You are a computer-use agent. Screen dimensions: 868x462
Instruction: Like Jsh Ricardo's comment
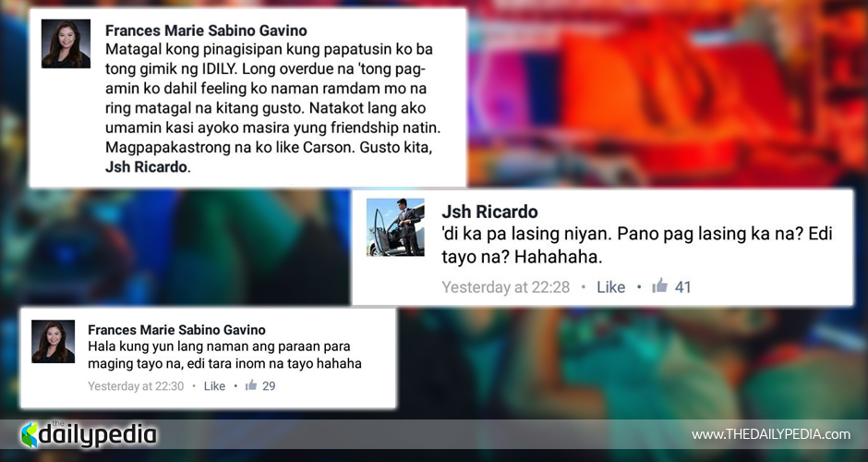[x=610, y=287]
